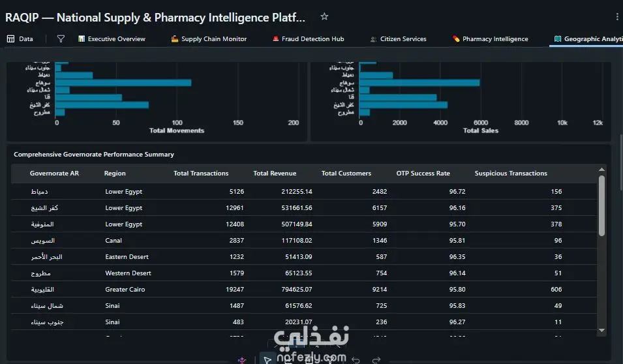Open the Data table icon
623x364 pixels.
tap(10, 38)
